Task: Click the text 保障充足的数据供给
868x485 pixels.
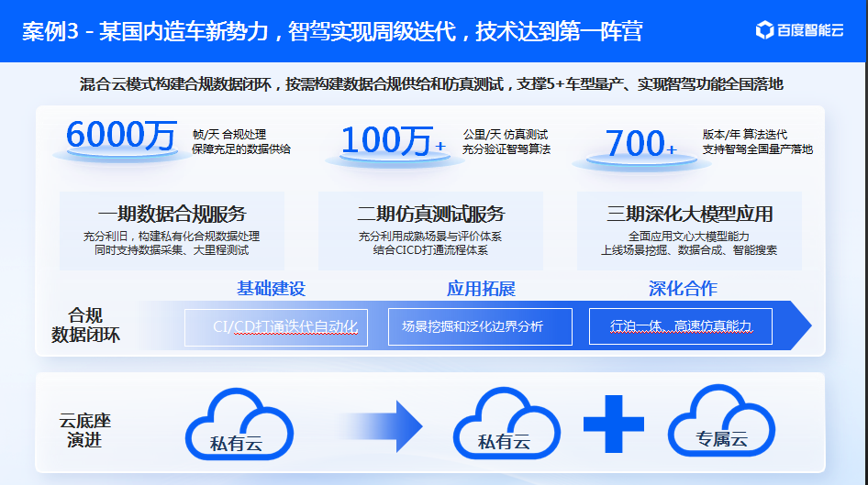Action: tap(240, 149)
